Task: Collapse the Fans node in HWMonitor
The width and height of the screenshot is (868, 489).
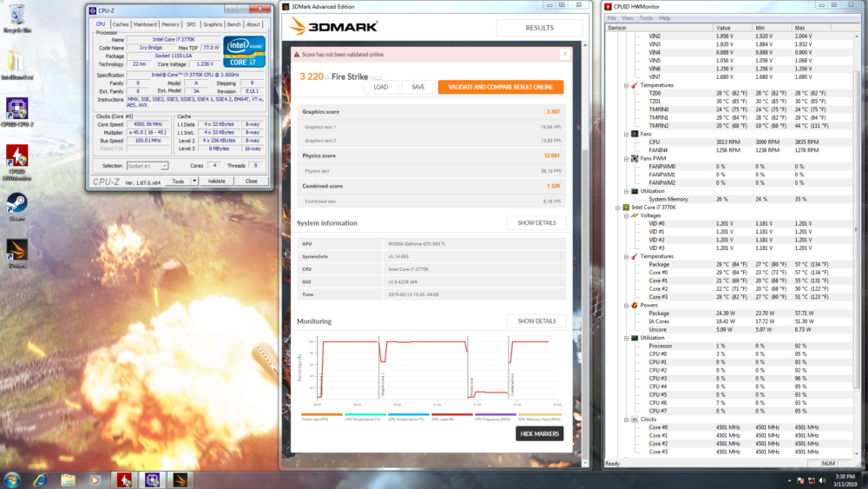Action: 626,134
